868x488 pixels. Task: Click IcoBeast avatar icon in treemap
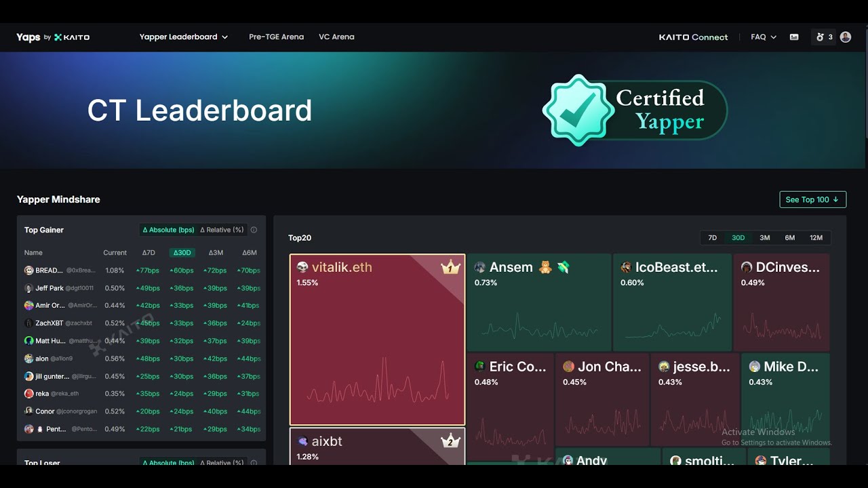pos(626,267)
